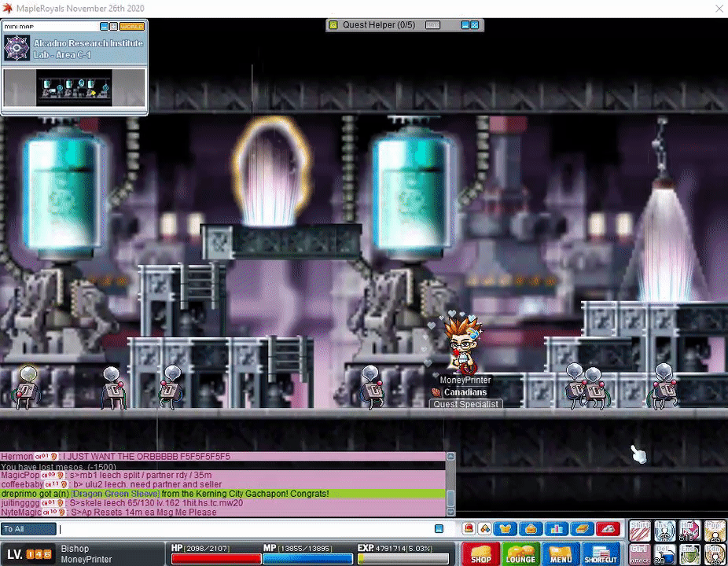This screenshot has height=566, width=728.
Task: Click the chat scrollbar thumb
Action: click(x=450, y=498)
